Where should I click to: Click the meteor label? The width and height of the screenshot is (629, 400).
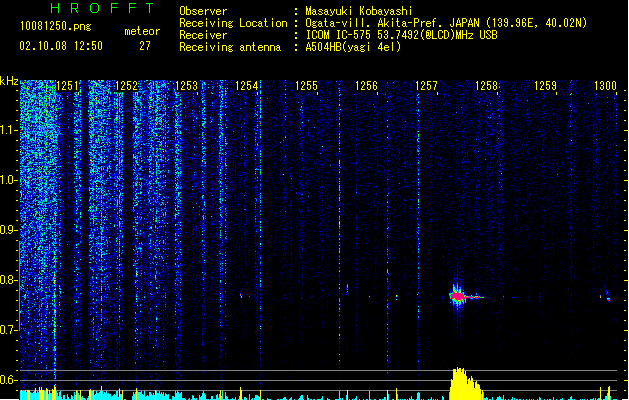[x=142, y=31]
